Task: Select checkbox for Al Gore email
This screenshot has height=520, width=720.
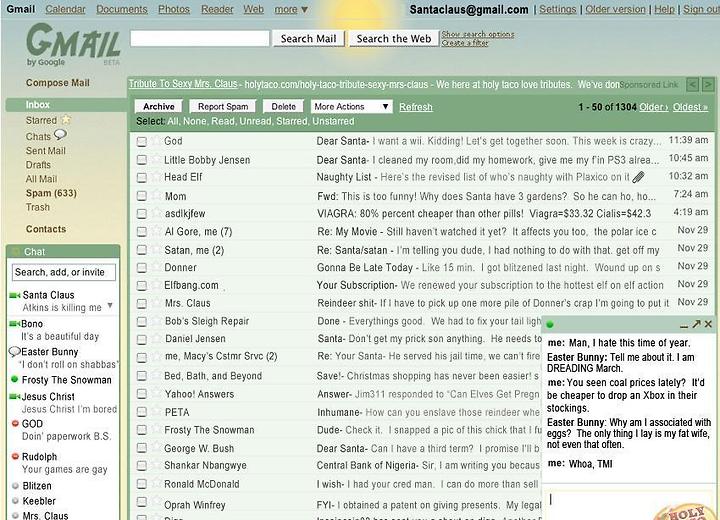Action: (x=142, y=232)
